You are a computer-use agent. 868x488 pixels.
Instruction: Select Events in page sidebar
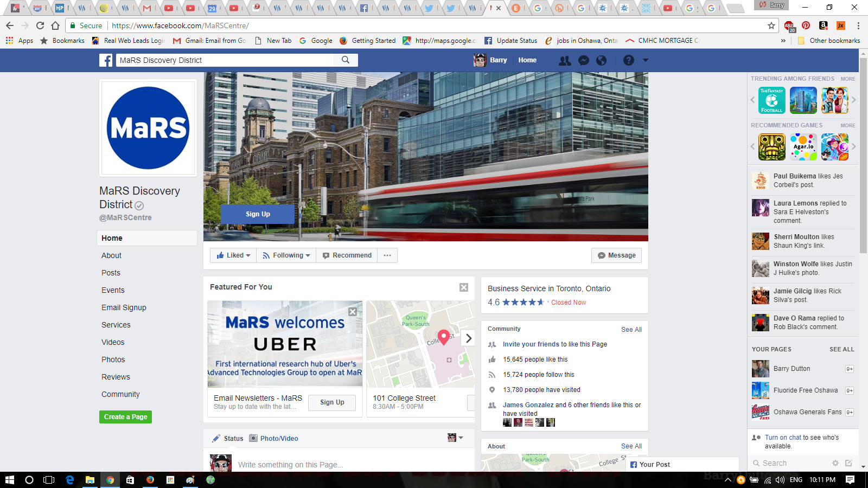point(113,290)
